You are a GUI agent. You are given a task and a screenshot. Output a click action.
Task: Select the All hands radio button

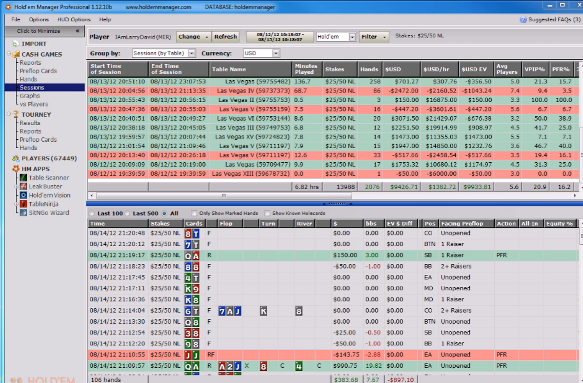pos(164,213)
